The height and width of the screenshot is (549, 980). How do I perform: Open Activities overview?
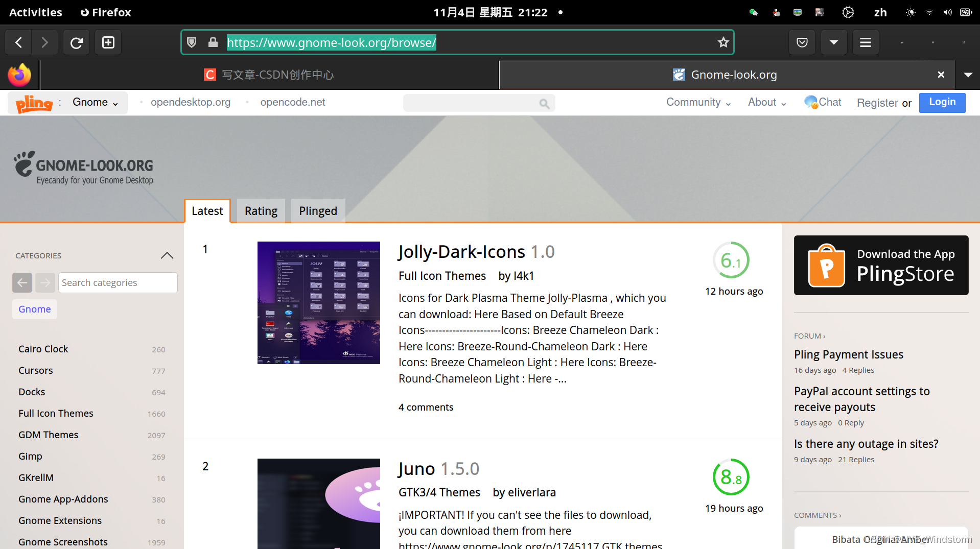pyautogui.click(x=36, y=12)
